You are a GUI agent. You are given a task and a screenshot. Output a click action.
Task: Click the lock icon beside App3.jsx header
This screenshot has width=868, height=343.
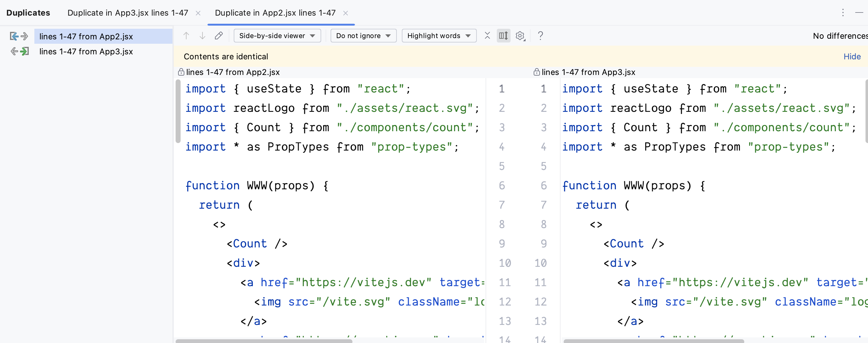click(x=536, y=72)
